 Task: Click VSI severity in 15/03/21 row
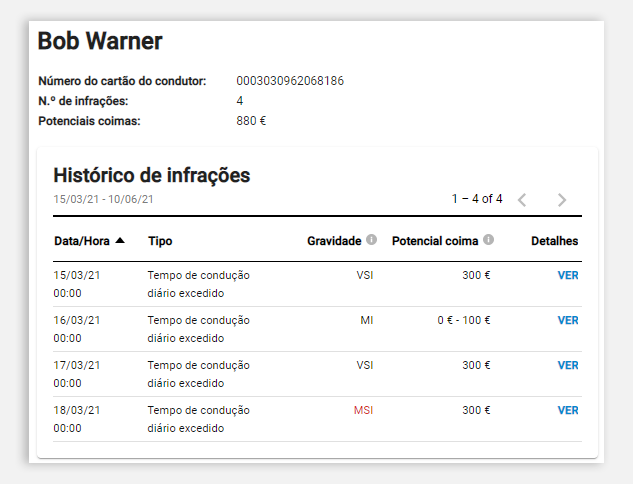(365, 275)
